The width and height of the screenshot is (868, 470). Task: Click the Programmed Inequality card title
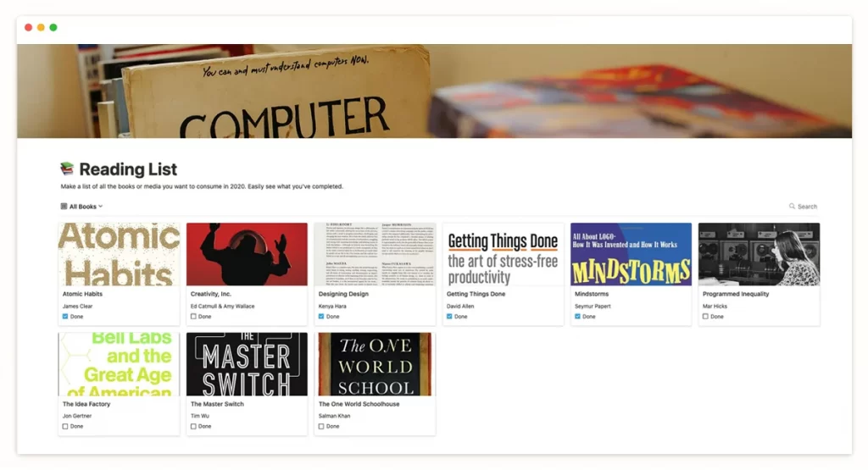click(736, 294)
